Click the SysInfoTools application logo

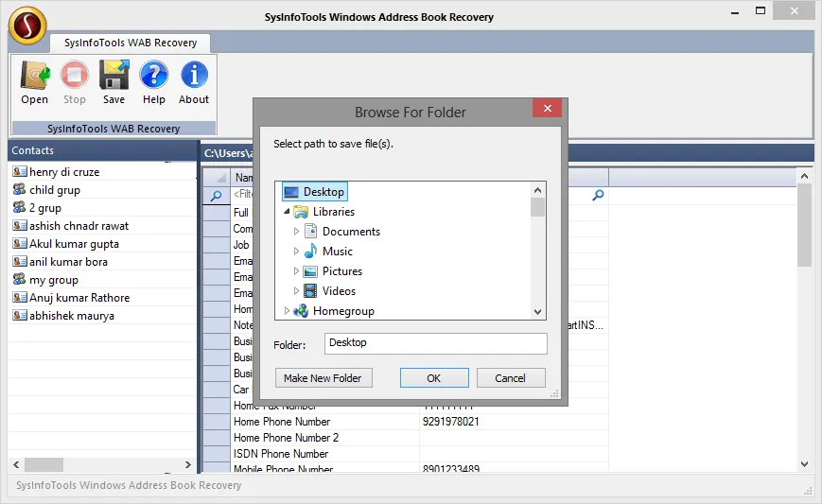pyautogui.click(x=27, y=26)
